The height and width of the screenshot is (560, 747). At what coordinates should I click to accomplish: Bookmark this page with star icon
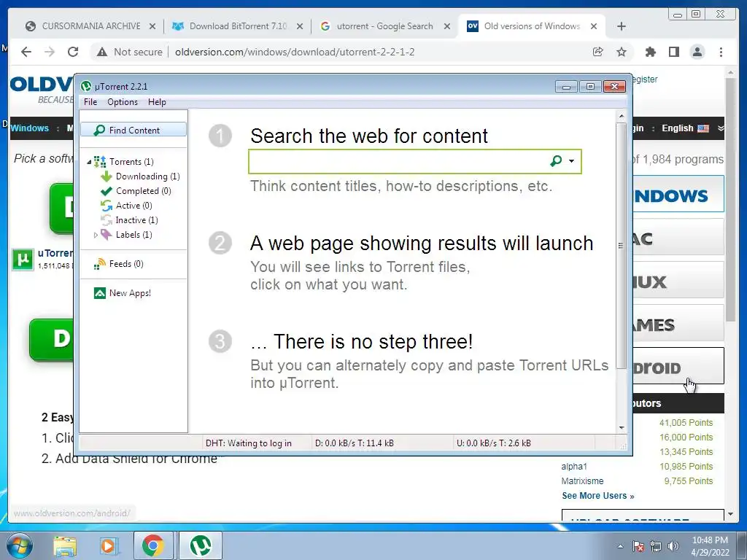coord(622,52)
